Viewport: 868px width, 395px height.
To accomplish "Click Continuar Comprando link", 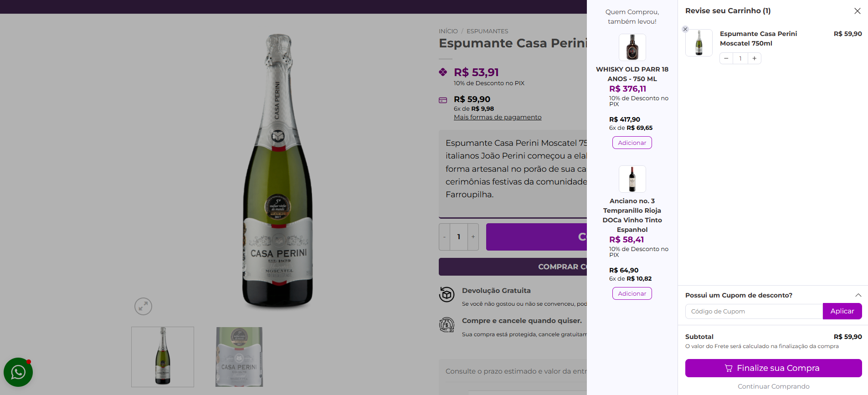I will 773,386.
